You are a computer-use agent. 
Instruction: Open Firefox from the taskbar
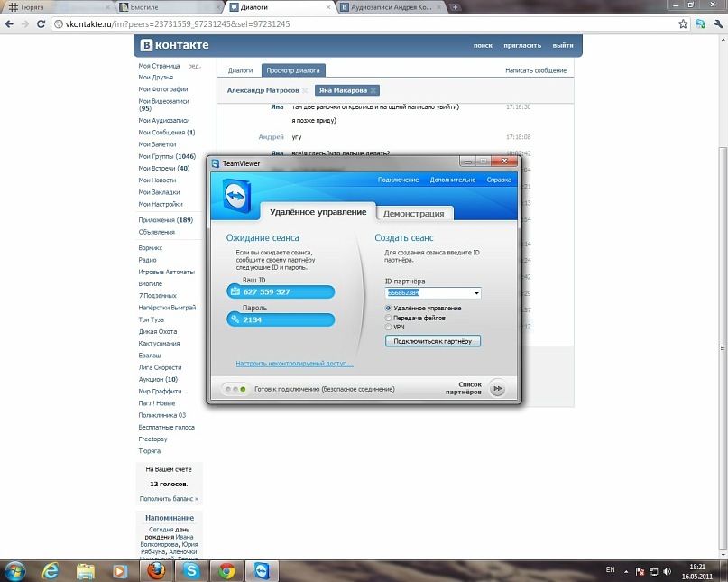pos(155,571)
